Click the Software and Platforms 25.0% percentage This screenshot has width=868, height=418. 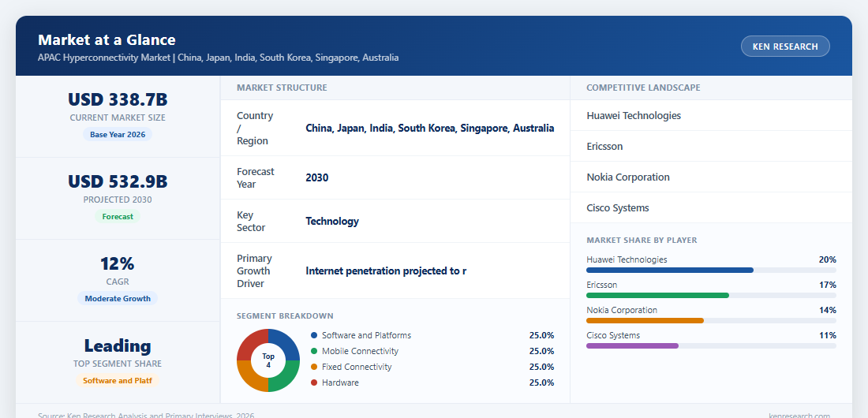(x=541, y=335)
